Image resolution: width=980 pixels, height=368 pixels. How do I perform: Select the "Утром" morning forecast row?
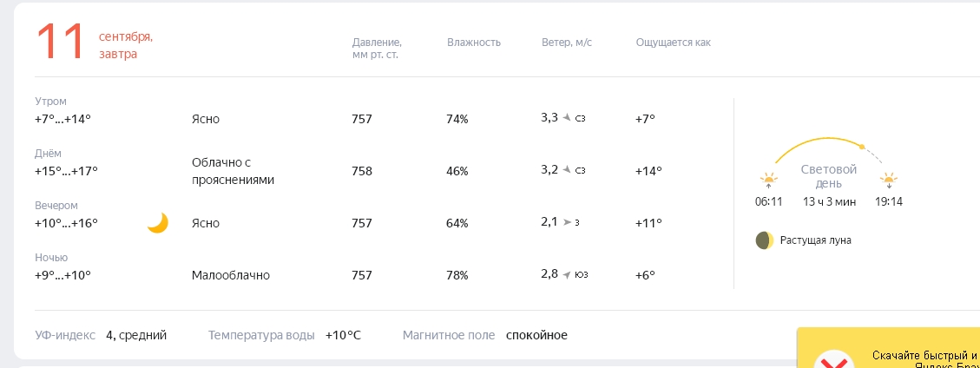[376, 110]
